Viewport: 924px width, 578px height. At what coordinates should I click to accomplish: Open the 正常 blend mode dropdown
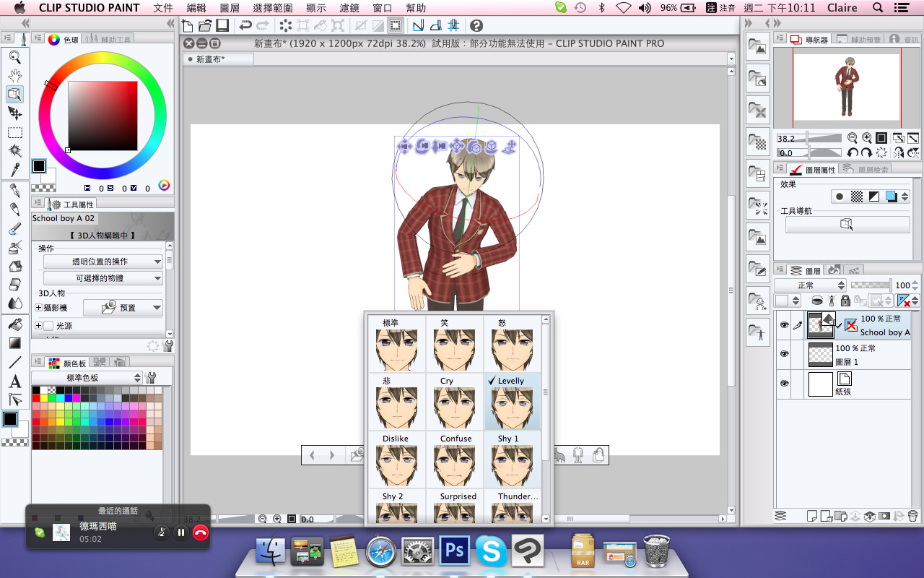click(810, 285)
